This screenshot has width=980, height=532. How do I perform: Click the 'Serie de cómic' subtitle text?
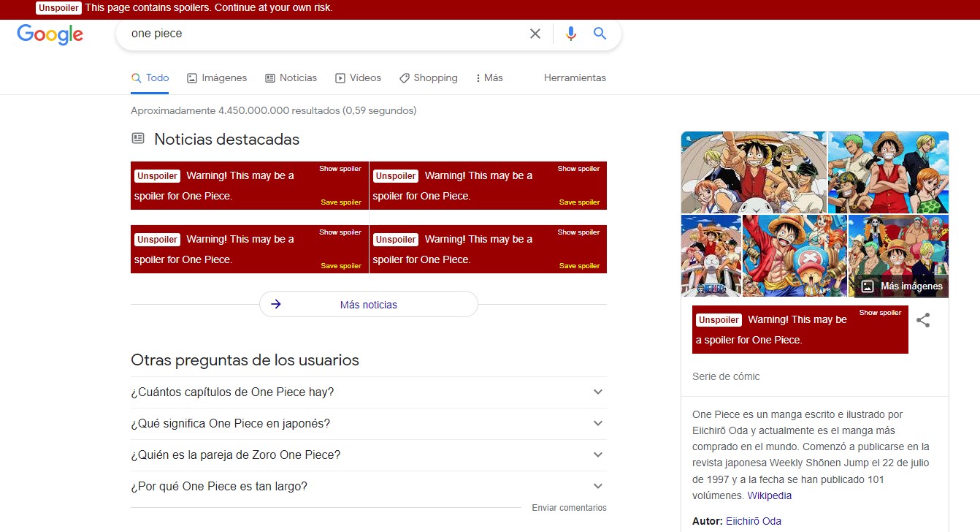coord(726,376)
